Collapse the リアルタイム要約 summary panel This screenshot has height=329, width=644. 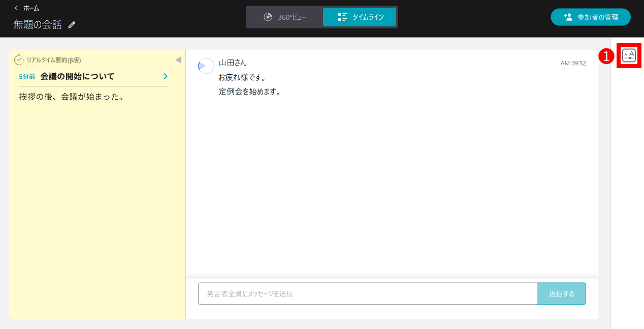pyautogui.click(x=178, y=59)
